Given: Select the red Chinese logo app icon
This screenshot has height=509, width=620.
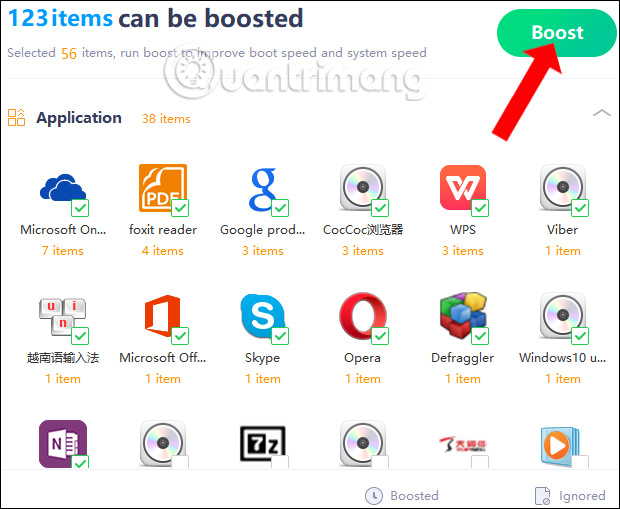Looking at the screenshot, I should [463, 444].
